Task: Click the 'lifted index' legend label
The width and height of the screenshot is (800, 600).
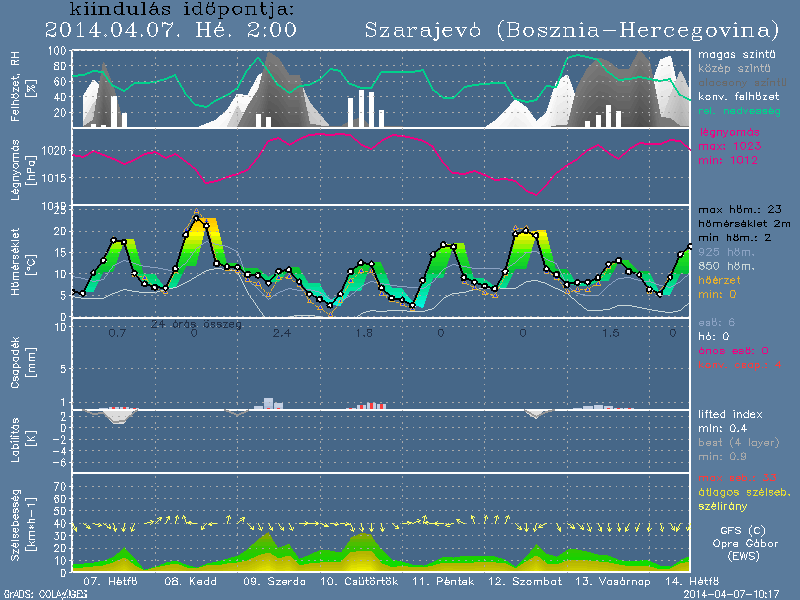Action: coord(733,414)
